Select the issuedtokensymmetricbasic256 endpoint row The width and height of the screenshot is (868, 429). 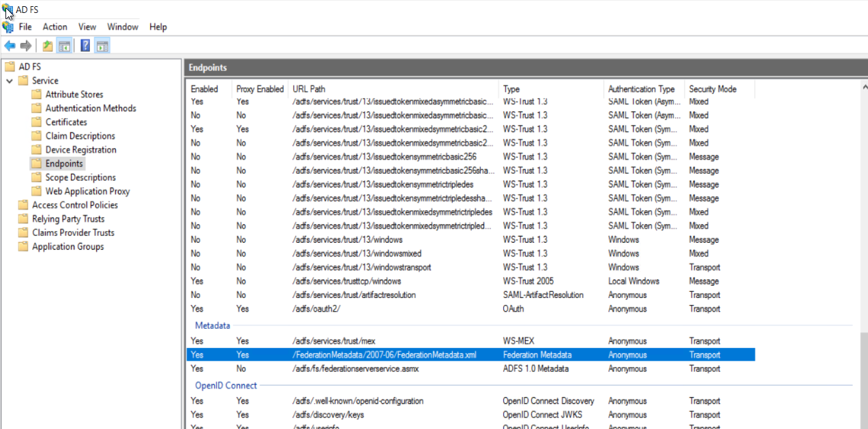[x=470, y=157]
